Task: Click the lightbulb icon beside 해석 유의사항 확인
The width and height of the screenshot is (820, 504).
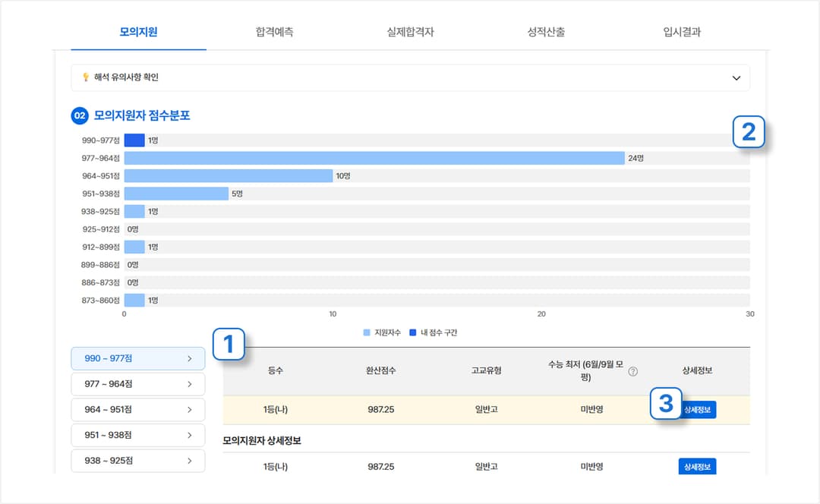Action: click(x=85, y=77)
